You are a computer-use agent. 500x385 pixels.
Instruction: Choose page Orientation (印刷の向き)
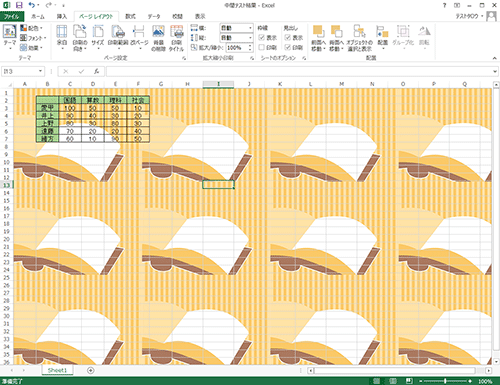click(x=80, y=37)
